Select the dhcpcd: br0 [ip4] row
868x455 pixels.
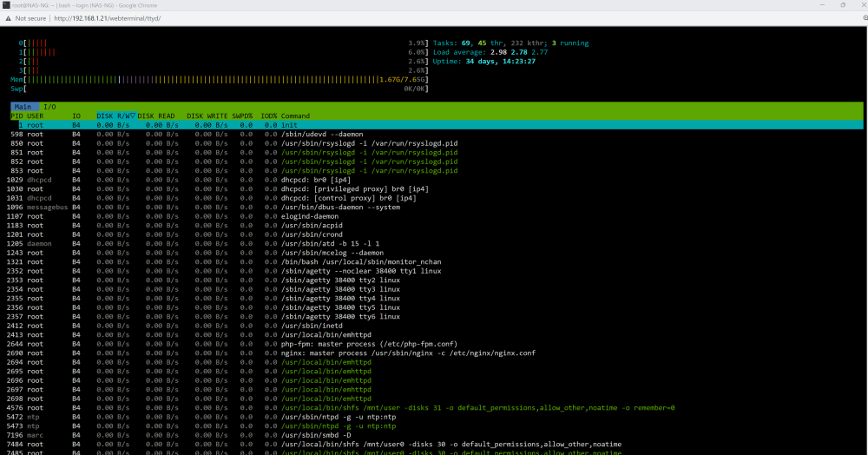pyautogui.click(x=437, y=180)
